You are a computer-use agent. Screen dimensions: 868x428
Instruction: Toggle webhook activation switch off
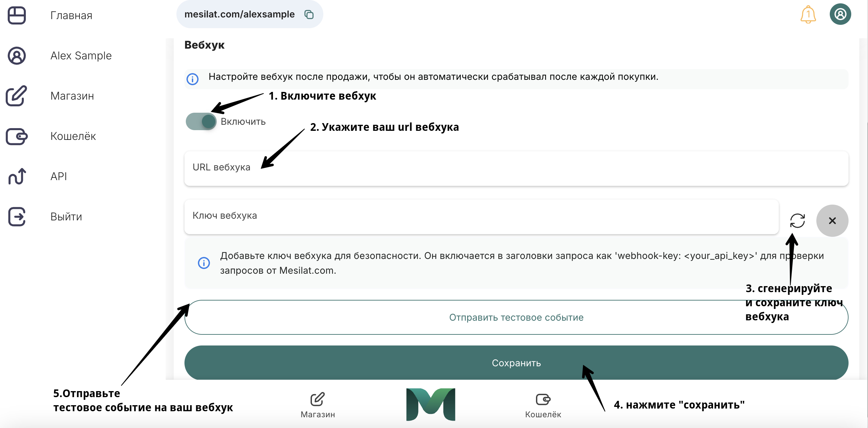(201, 121)
